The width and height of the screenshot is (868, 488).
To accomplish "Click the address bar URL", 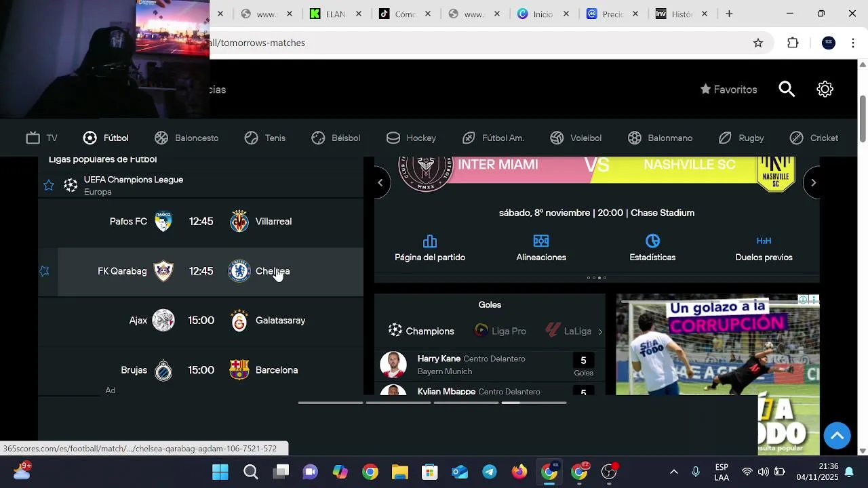I will coord(256,43).
